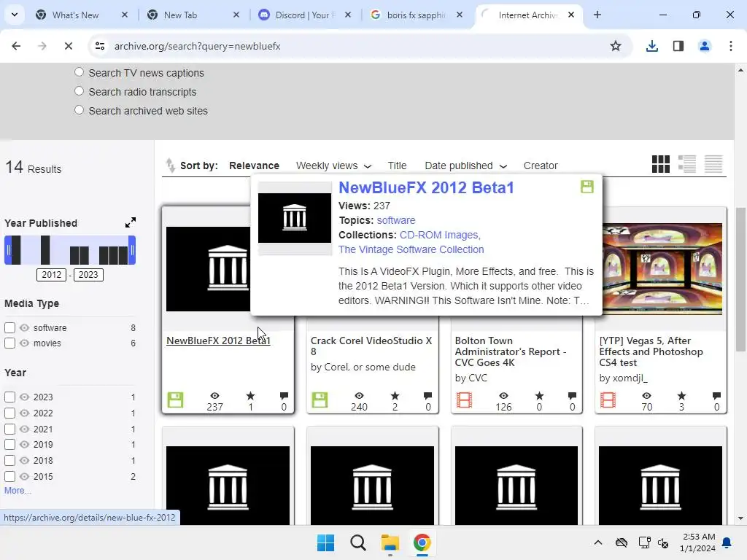Edit start year 2012 field
This screenshot has width=747, height=560.
pyautogui.click(x=52, y=275)
